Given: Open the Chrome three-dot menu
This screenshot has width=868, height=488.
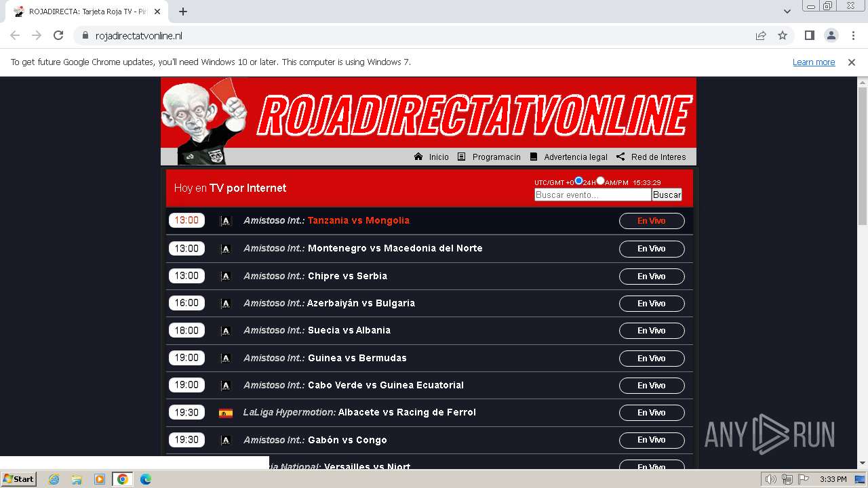Looking at the screenshot, I should click(852, 36).
